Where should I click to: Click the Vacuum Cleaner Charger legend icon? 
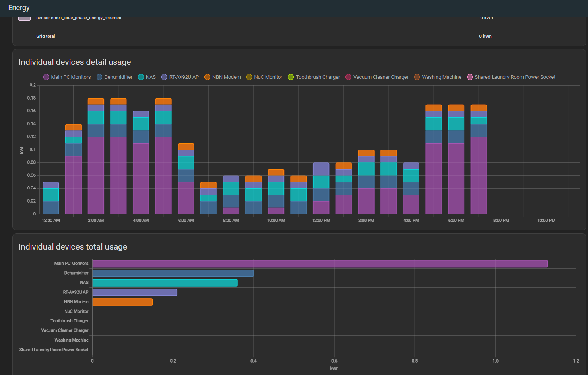348,77
